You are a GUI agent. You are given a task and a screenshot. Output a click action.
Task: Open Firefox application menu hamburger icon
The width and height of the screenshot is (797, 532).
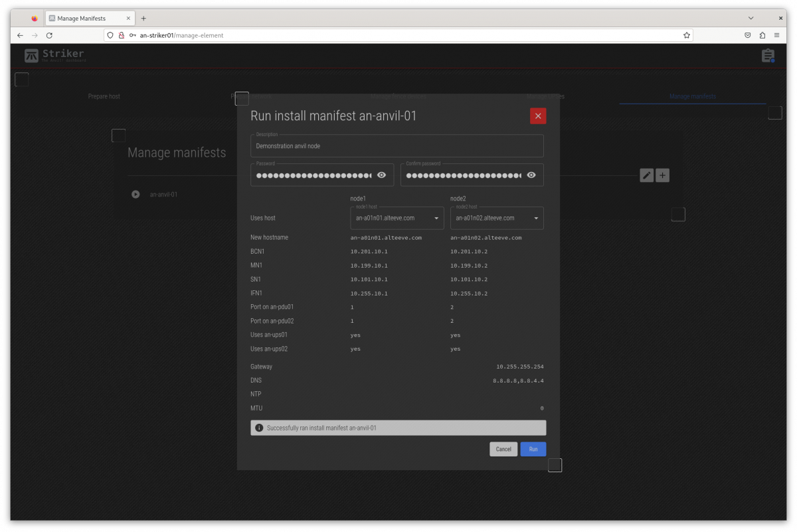tap(776, 35)
